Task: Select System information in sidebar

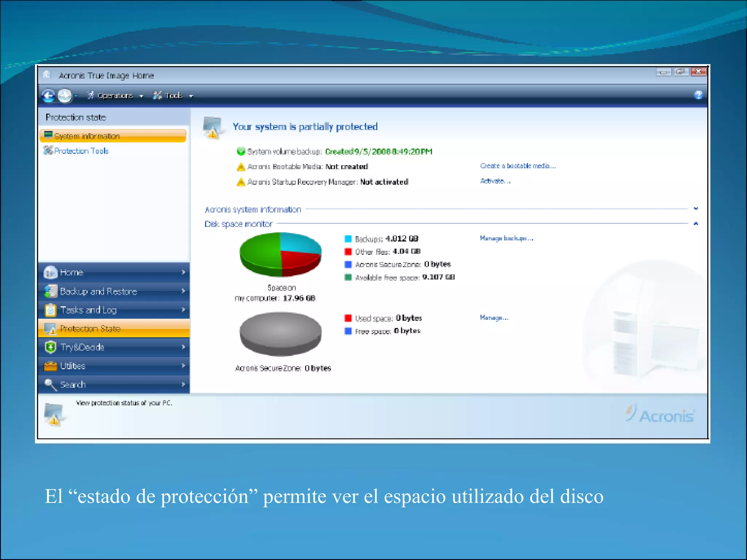Action: coord(113,136)
